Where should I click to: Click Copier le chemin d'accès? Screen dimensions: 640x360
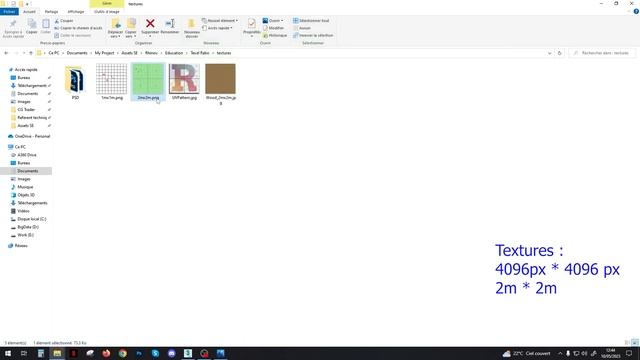point(78,28)
